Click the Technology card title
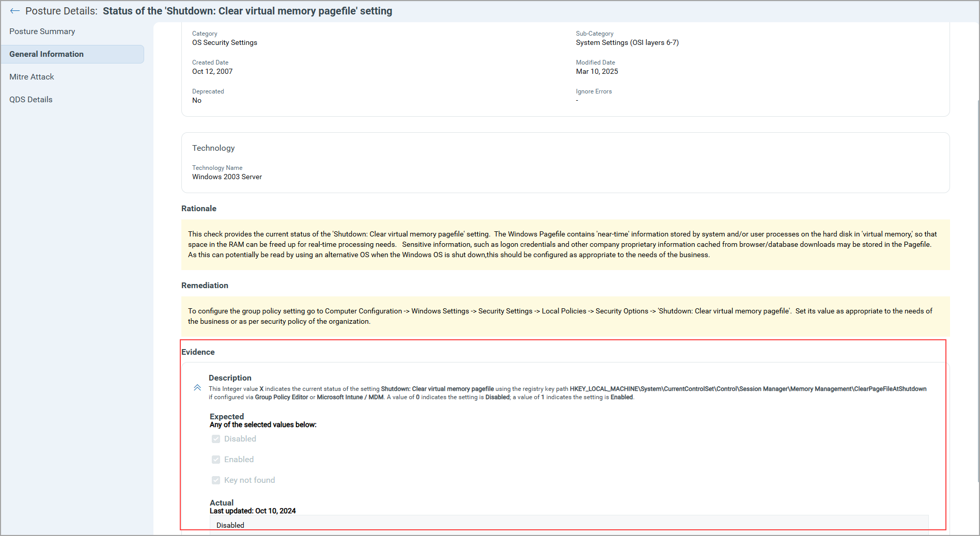This screenshot has width=980, height=536. (213, 148)
